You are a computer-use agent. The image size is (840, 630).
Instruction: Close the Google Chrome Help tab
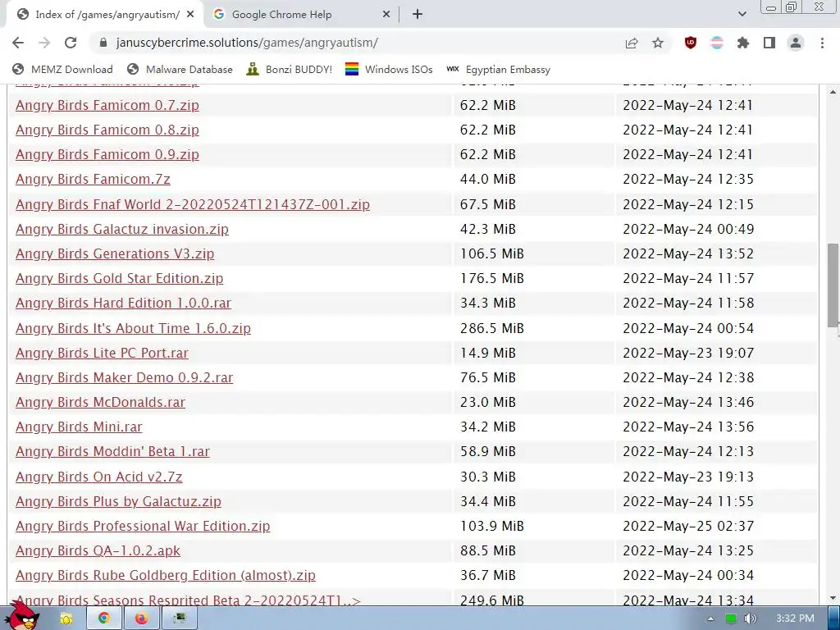(x=386, y=15)
